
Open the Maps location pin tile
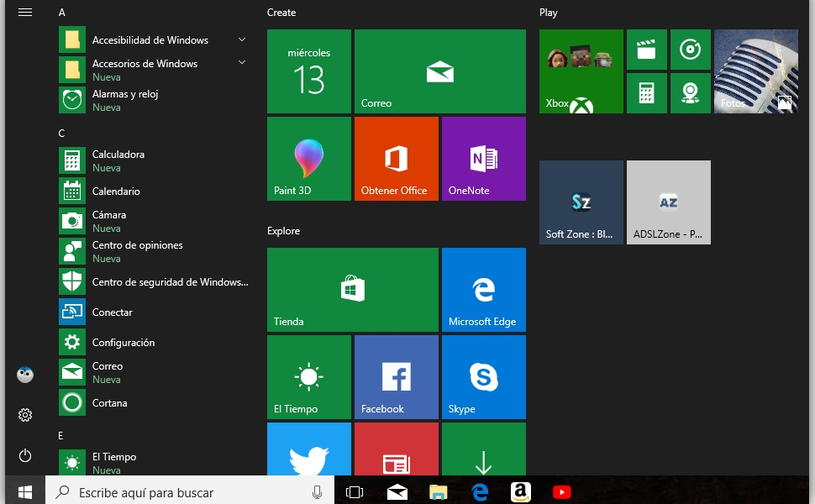pos(691,93)
